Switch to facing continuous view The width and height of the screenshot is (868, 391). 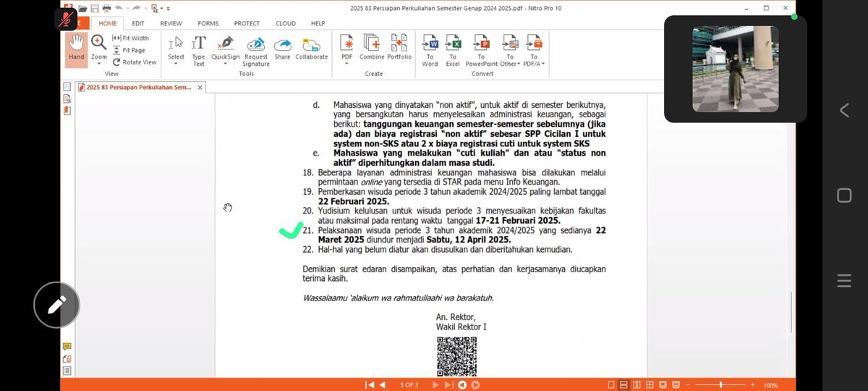click(649, 384)
